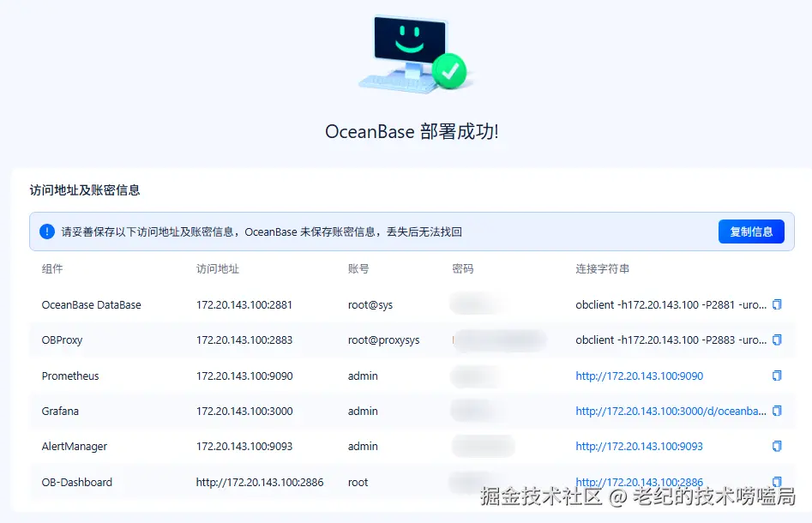Click the OceanBase DataBase component name
812x523 pixels.
(x=91, y=305)
